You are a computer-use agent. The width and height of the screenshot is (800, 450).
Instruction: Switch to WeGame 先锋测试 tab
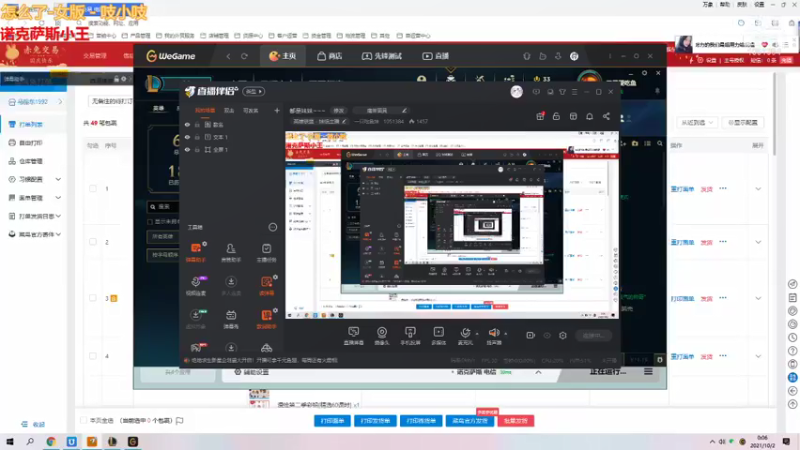(382, 56)
